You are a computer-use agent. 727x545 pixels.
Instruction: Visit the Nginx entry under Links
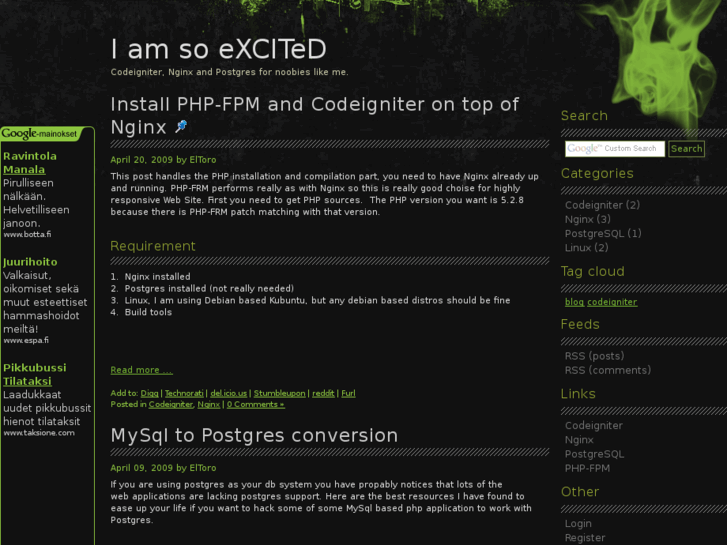[x=579, y=440]
